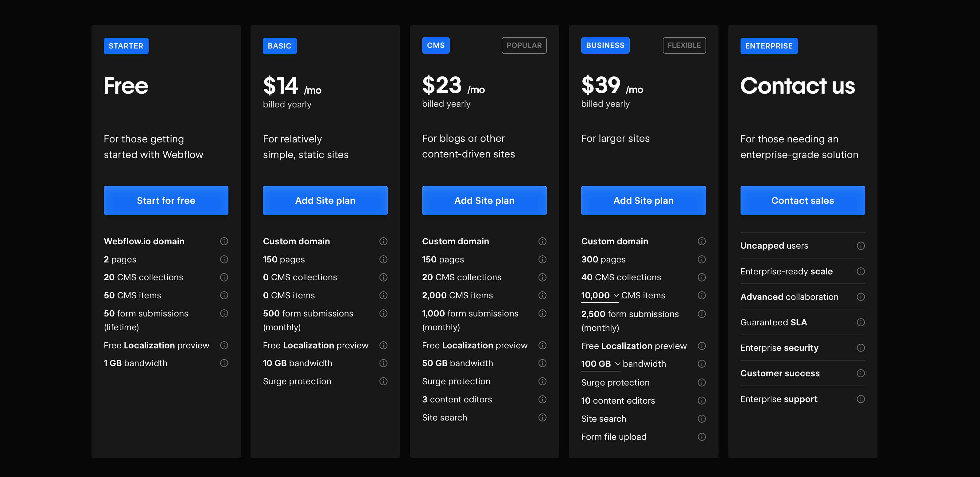Click the FLEXIBLE tag on Business plan
The width and height of the screenshot is (980, 477).
coord(684,45)
